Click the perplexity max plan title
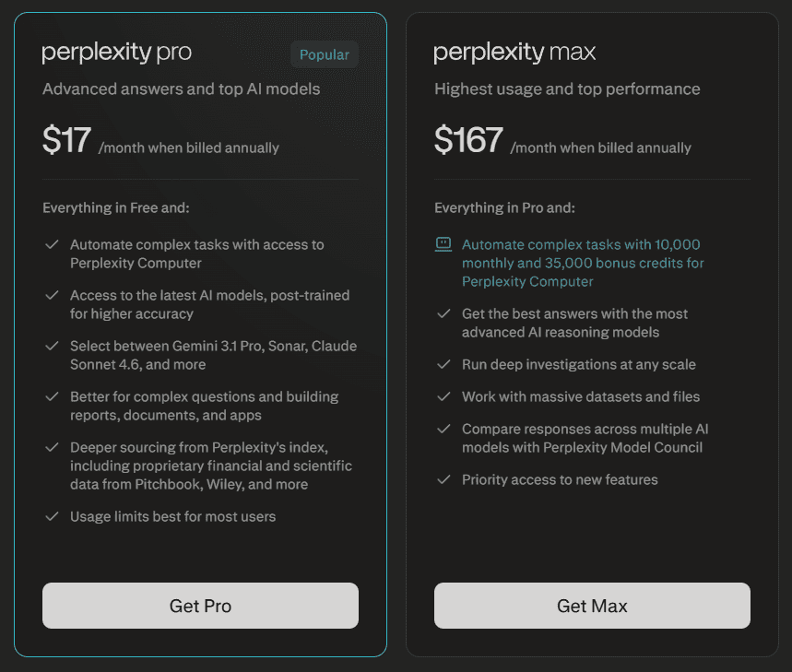The height and width of the screenshot is (672, 792). tap(514, 53)
